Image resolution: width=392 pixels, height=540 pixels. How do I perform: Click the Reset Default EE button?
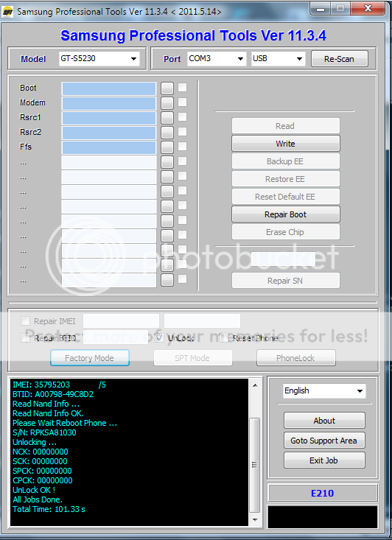(x=286, y=197)
